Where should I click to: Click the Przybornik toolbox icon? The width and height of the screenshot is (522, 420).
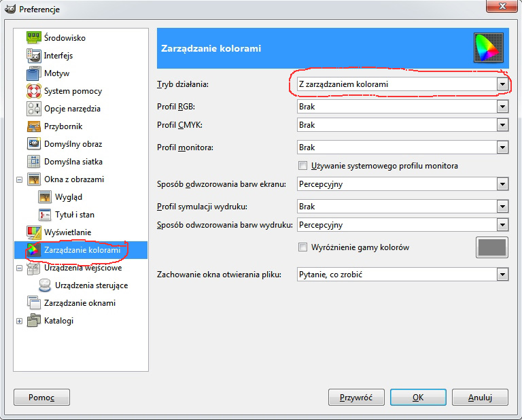[x=34, y=126]
